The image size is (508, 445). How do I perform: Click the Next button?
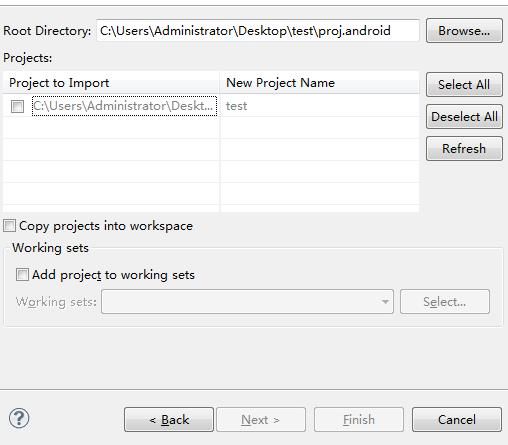[x=261, y=419]
